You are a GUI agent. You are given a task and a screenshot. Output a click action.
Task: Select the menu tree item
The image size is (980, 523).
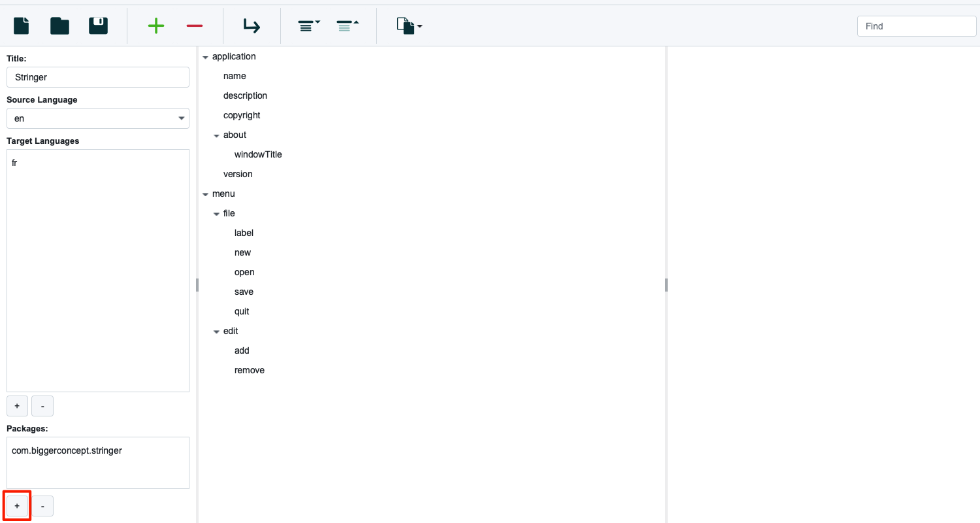(x=223, y=194)
